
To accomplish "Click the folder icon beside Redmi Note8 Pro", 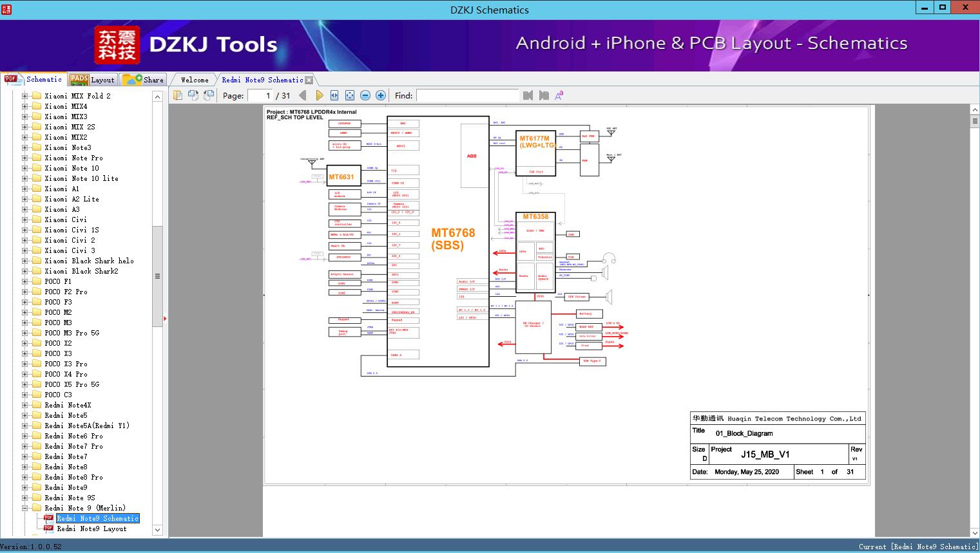I will (37, 477).
